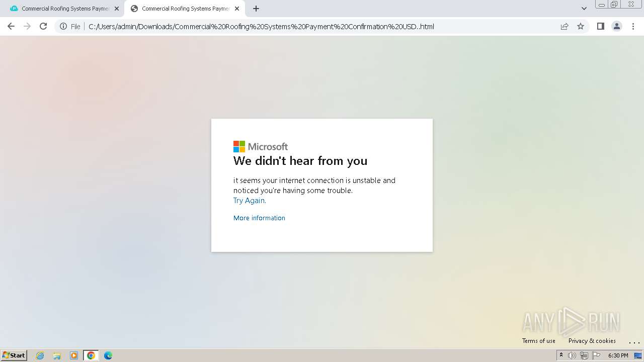Click the footer ellipsis for more options
Screen dimensions: 644x362
tap(634, 342)
